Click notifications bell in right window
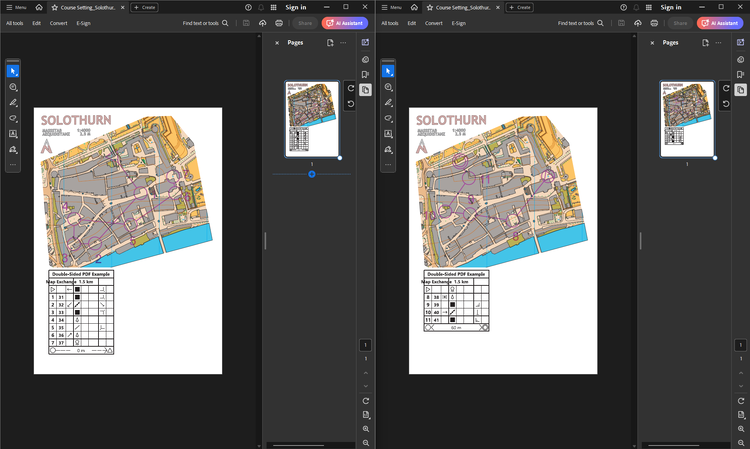This screenshot has height=449, width=750. click(x=636, y=7)
